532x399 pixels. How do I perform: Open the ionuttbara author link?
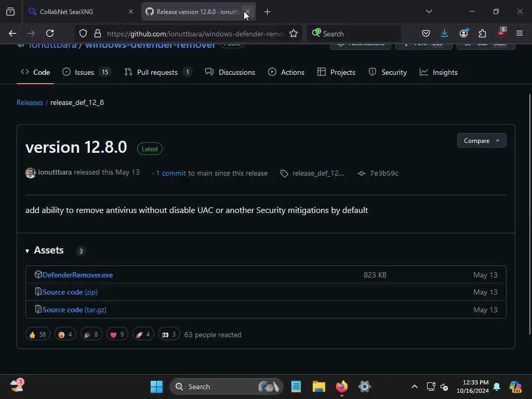click(55, 172)
